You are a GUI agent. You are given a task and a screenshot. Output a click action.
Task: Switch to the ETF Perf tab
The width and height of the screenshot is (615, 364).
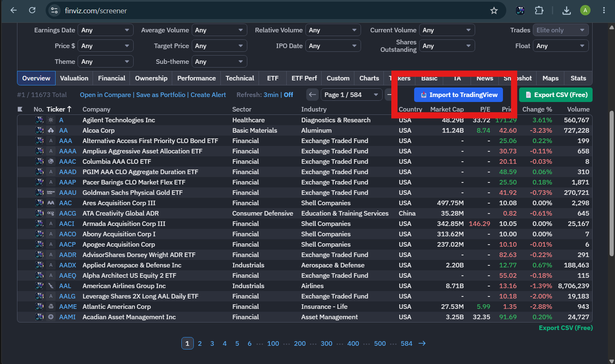pyautogui.click(x=304, y=78)
